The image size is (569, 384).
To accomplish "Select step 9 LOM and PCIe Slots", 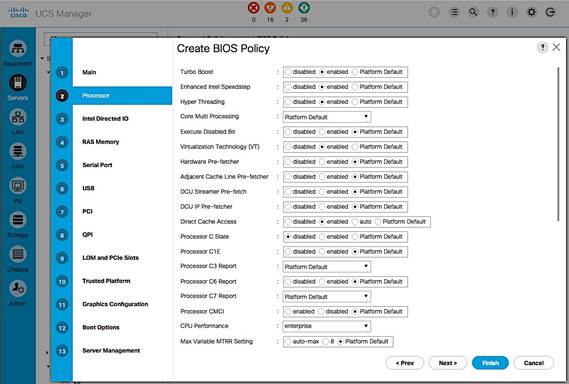I will click(x=110, y=258).
